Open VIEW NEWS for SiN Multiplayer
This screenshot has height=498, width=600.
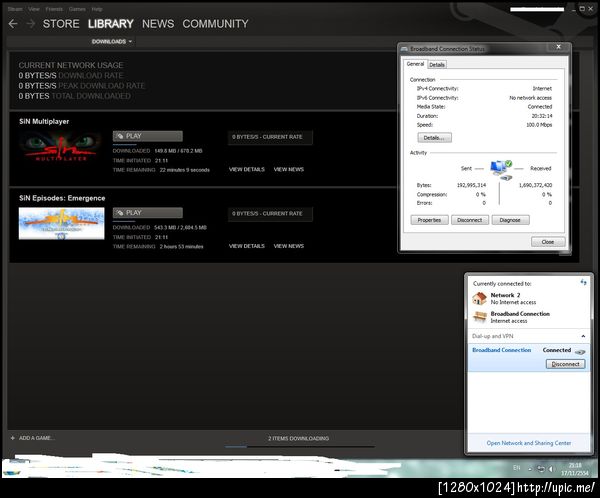pyautogui.click(x=289, y=169)
